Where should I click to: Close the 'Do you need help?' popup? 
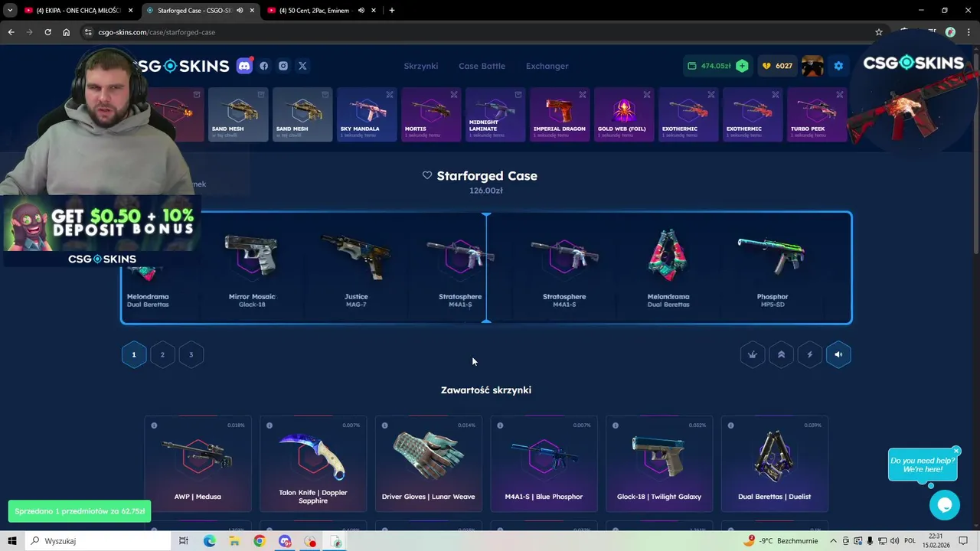point(956,451)
